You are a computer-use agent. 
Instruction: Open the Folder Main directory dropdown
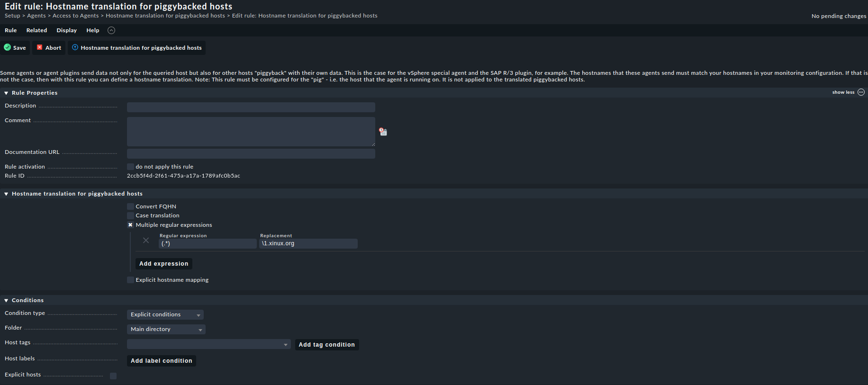tap(166, 330)
